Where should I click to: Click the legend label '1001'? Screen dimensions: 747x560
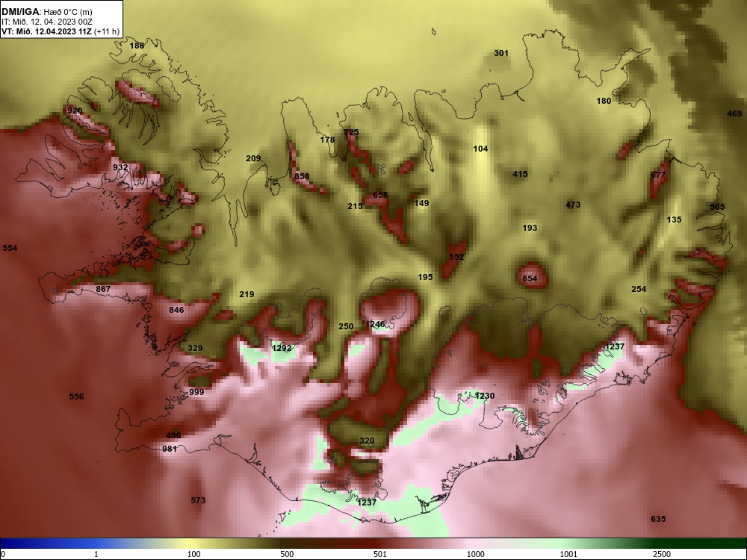click(x=568, y=554)
